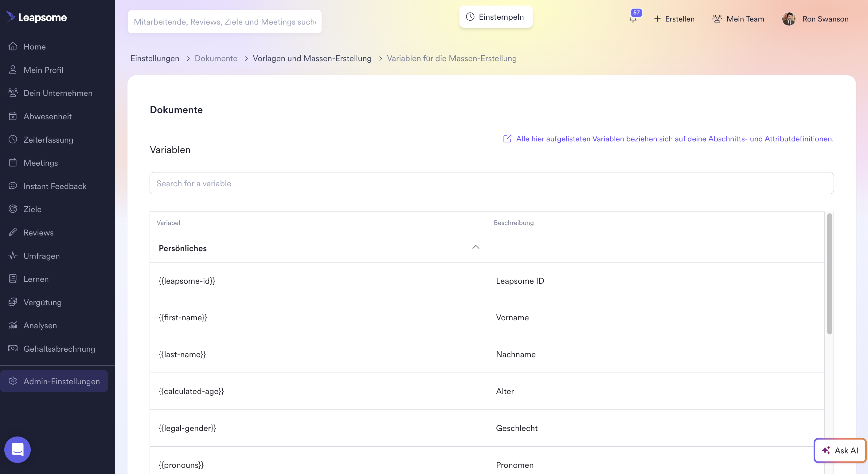Click the Abwesenheit calendar icon

13,116
